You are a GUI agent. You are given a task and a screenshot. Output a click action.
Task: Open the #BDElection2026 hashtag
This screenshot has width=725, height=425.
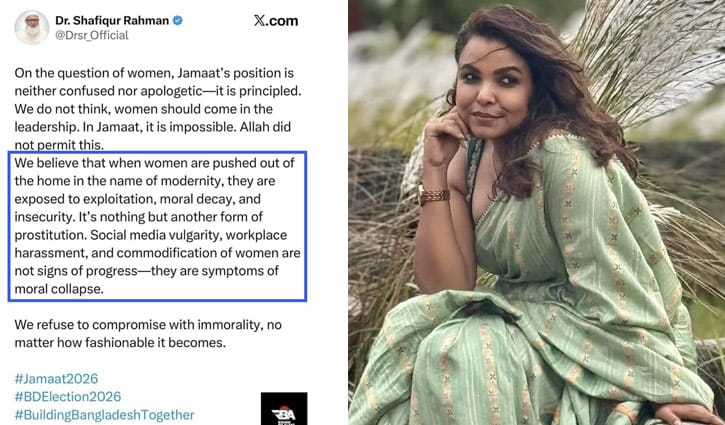[x=68, y=397]
